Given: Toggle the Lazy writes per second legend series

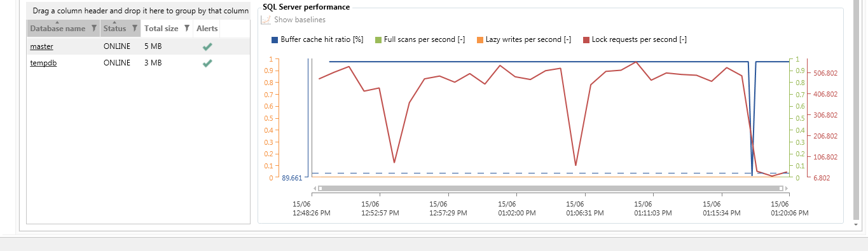Looking at the screenshot, I should [x=523, y=39].
